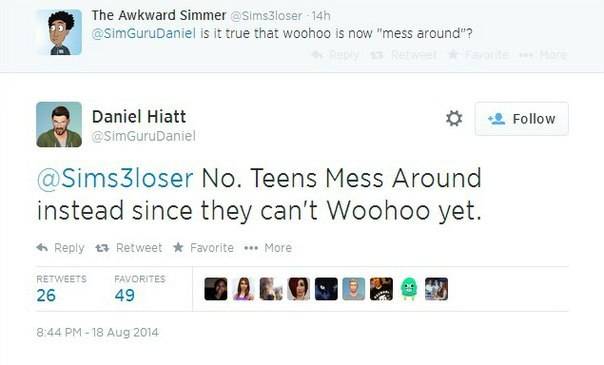Click the Favorite star under Daniel's tweet
This screenshot has width=604, height=365.
178,247
